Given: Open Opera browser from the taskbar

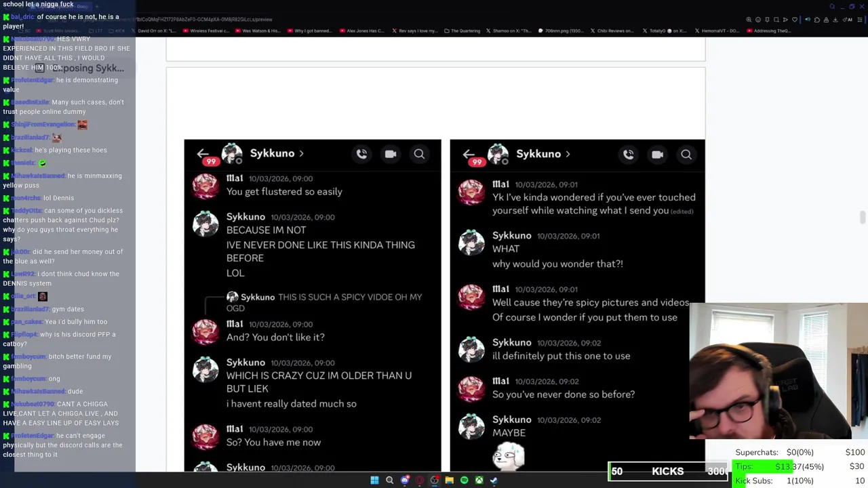Looking at the screenshot, I should coord(420,481).
